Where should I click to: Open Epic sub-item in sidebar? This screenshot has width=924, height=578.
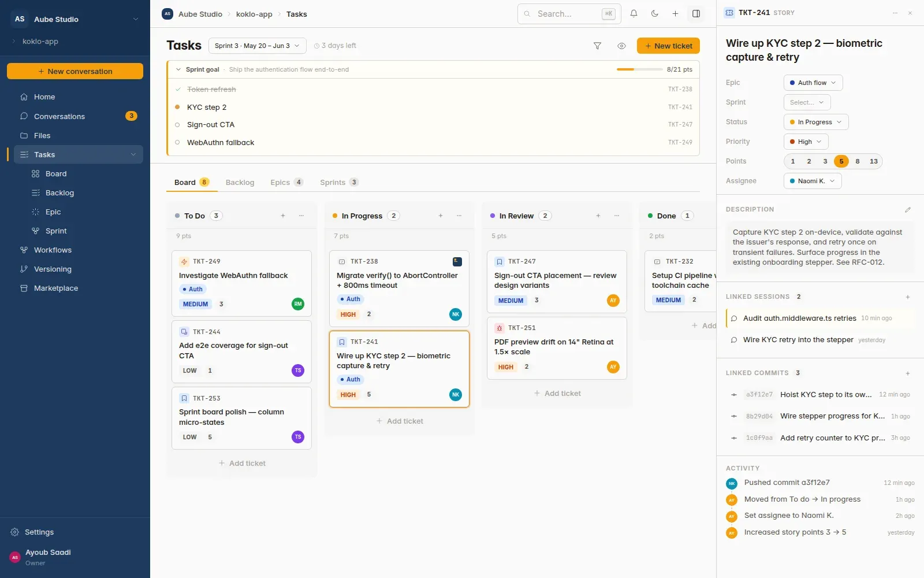[84, 212]
